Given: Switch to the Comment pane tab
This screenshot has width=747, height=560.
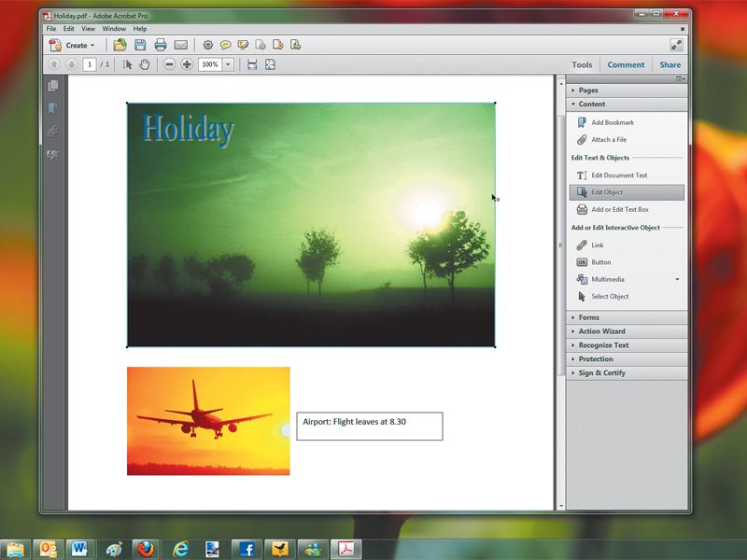Looking at the screenshot, I should pos(626,64).
